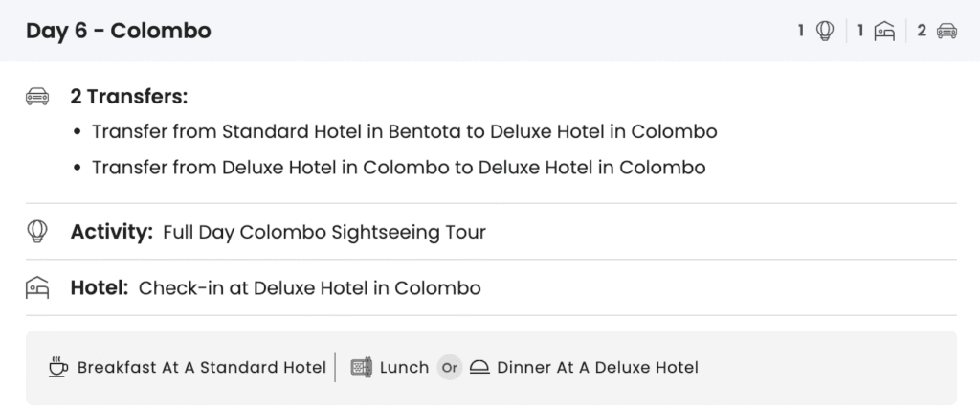Click the lunch icon in the meals bar
This screenshot has width=980, height=411.
(x=361, y=367)
